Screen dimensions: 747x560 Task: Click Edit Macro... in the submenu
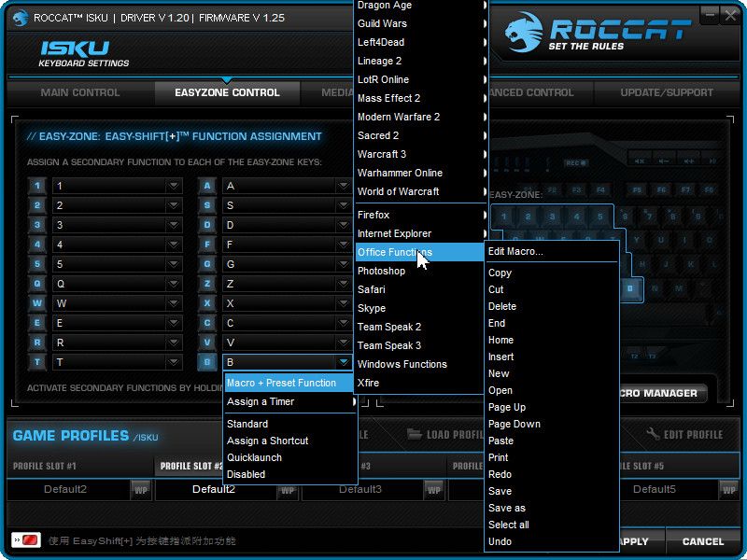click(552, 251)
